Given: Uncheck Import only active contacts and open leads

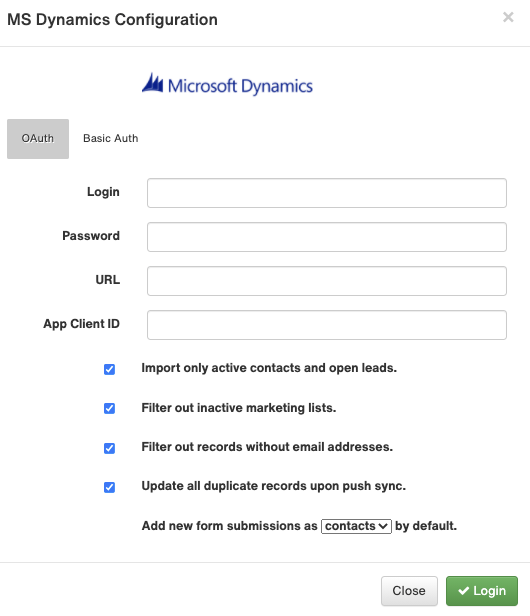Looking at the screenshot, I should pos(109,369).
